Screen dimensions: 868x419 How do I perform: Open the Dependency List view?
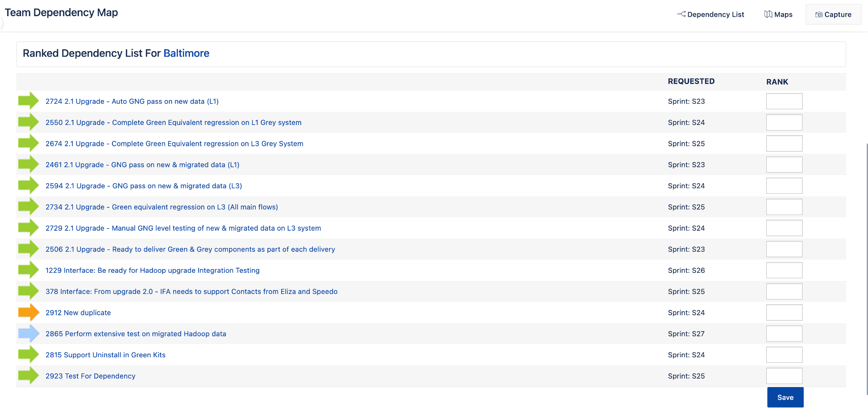711,14
